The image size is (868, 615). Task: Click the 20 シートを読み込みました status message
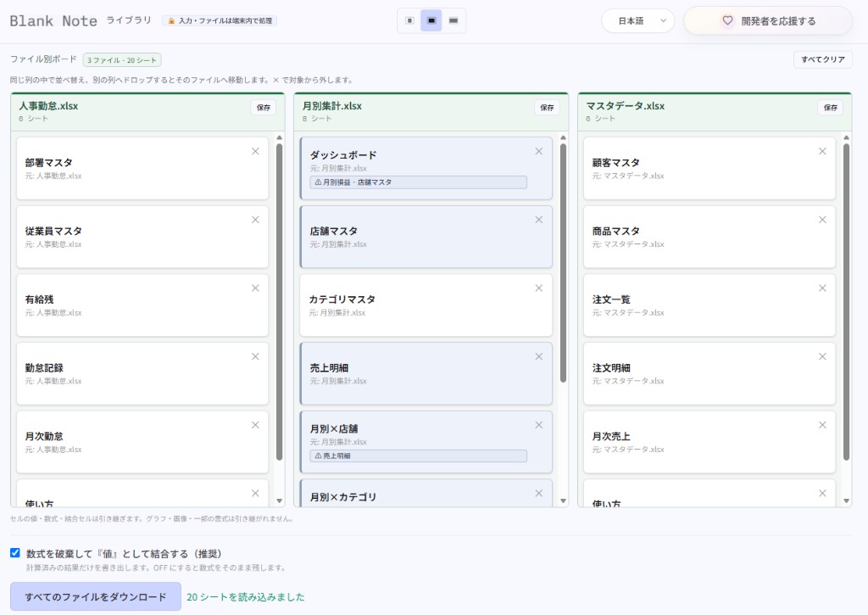pos(246,597)
